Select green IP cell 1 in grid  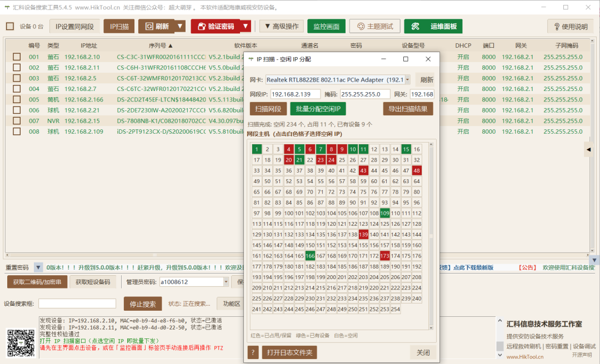[257, 149]
